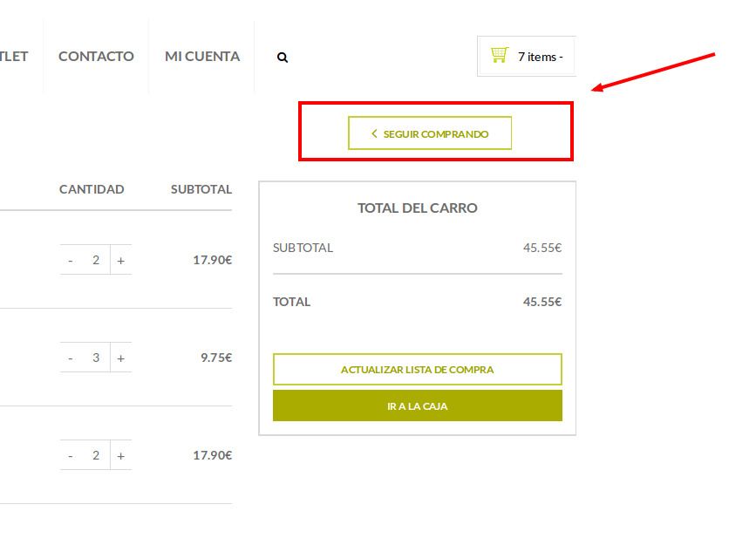756x552 pixels.
Task: Decrease quantity of last 17.90€ item
Action: (71, 455)
